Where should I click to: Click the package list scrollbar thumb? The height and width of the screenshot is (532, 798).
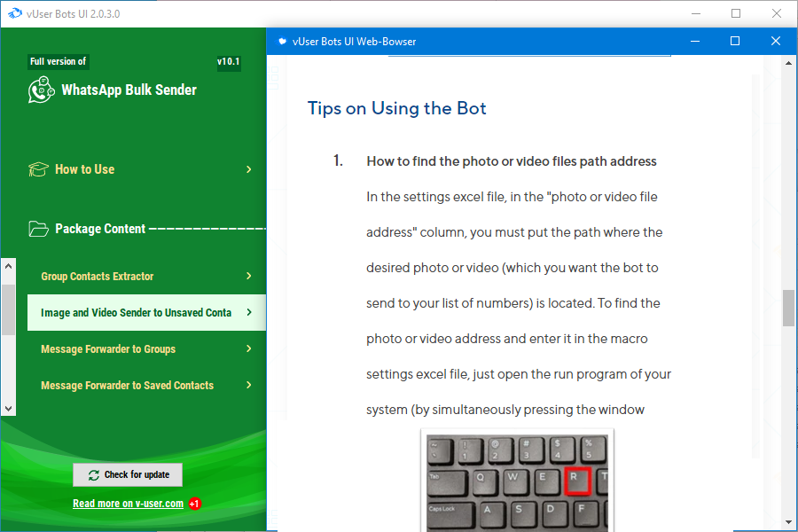tap(8, 309)
